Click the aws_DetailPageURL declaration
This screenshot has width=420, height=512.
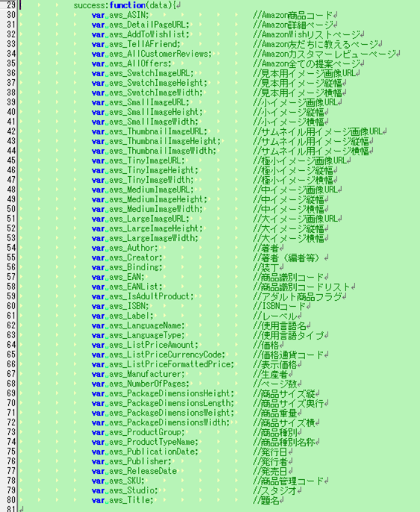pos(140,25)
